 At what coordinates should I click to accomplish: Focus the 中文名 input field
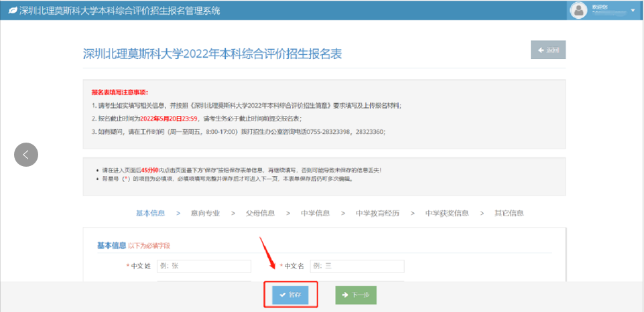click(x=357, y=266)
